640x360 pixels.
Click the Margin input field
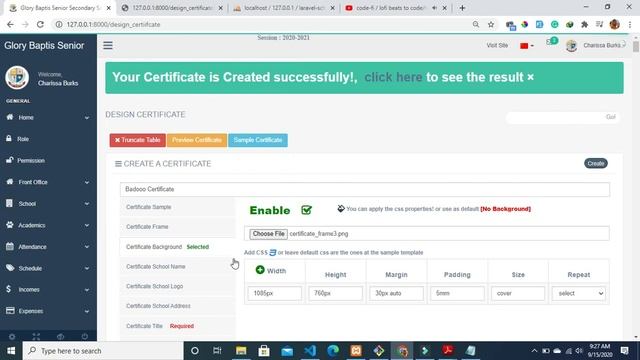pos(396,293)
